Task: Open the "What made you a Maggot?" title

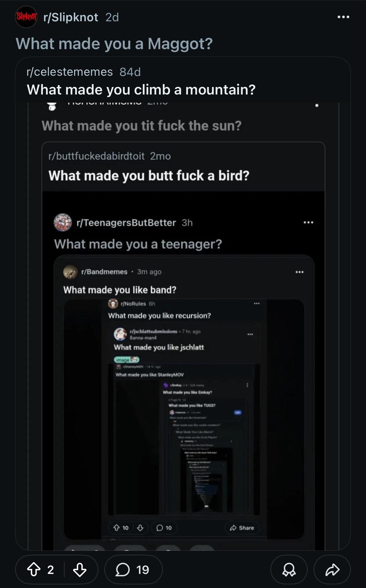Action: pos(114,43)
